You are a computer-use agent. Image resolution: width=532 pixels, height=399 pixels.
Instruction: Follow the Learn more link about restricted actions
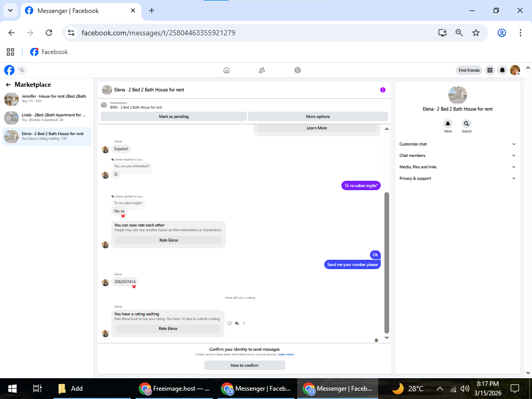click(x=286, y=354)
